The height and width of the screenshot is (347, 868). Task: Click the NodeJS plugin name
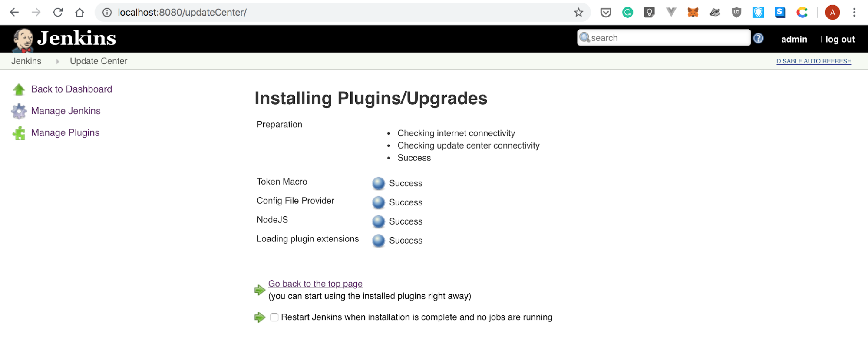(x=272, y=220)
